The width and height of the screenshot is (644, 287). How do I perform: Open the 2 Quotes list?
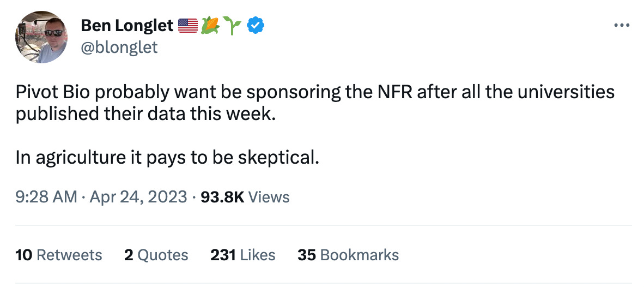pos(156,255)
